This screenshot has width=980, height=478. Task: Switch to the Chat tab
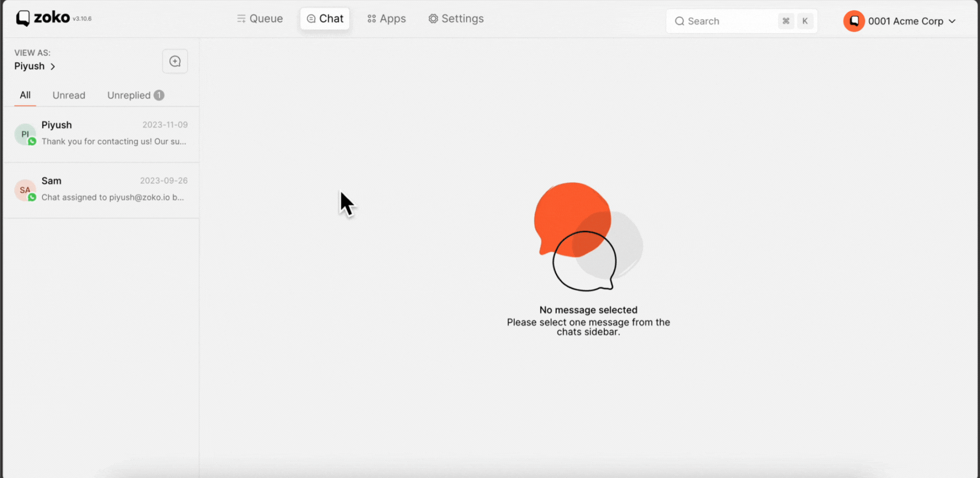pyautogui.click(x=325, y=19)
